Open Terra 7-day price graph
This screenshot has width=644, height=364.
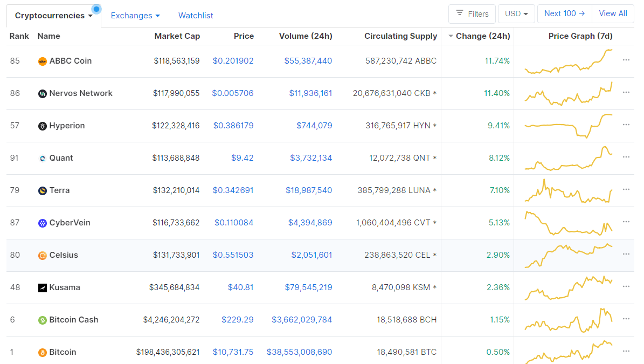(569, 191)
